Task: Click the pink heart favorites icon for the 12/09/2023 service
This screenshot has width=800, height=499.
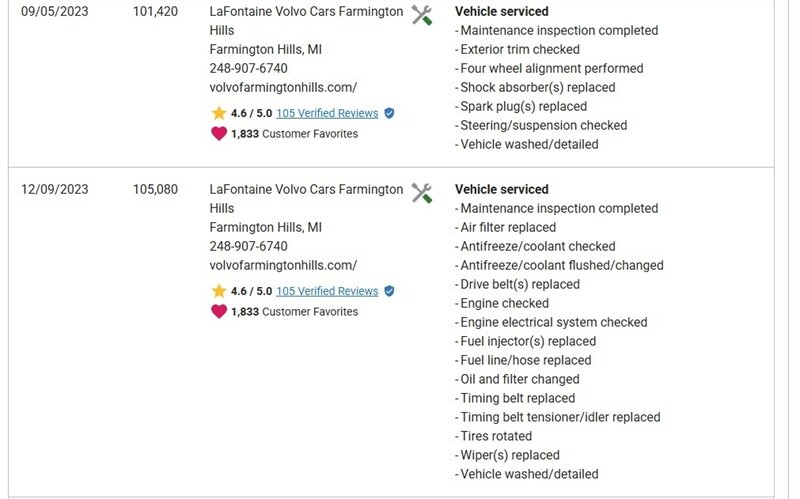Action: (x=219, y=311)
